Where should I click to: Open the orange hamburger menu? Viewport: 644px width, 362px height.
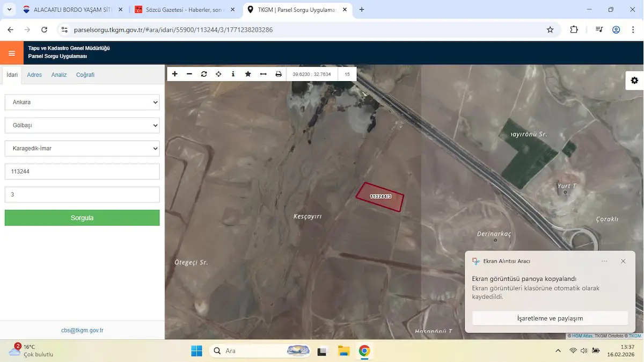coord(12,53)
